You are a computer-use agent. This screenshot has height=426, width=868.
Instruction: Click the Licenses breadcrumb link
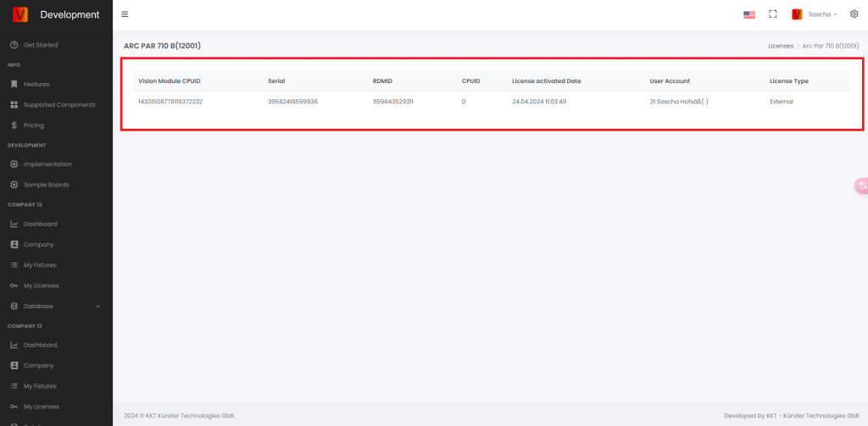pyautogui.click(x=780, y=46)
